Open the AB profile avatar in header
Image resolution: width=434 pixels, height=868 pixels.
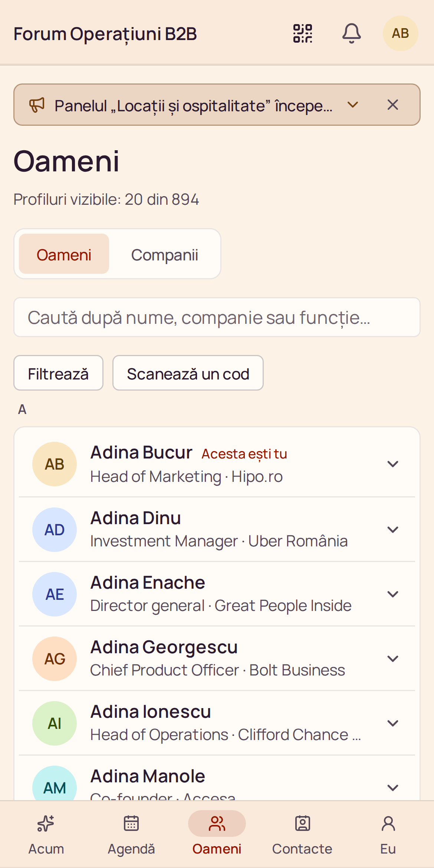pos(401,33)
